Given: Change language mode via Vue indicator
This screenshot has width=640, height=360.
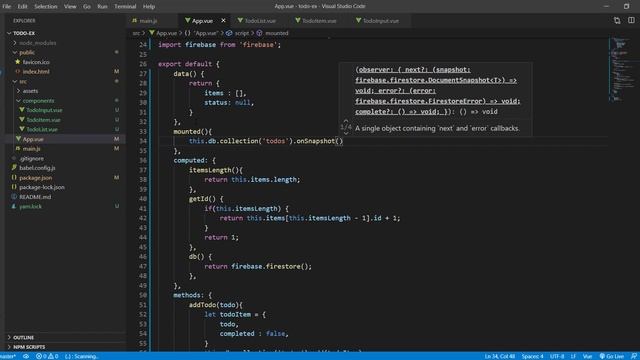Looking at the screenshot, I should pyautogui.click(x=587, y=356).
